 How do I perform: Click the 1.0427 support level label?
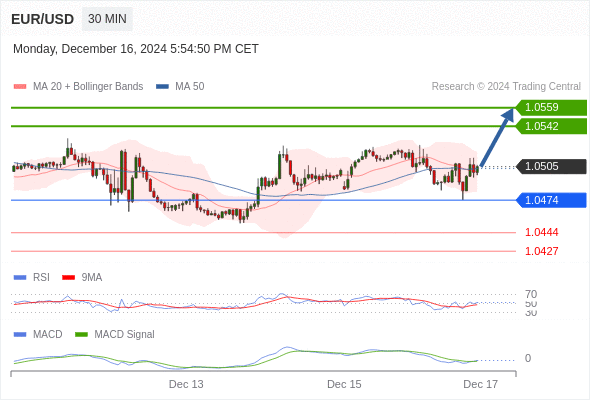click(x=541, y=251)
